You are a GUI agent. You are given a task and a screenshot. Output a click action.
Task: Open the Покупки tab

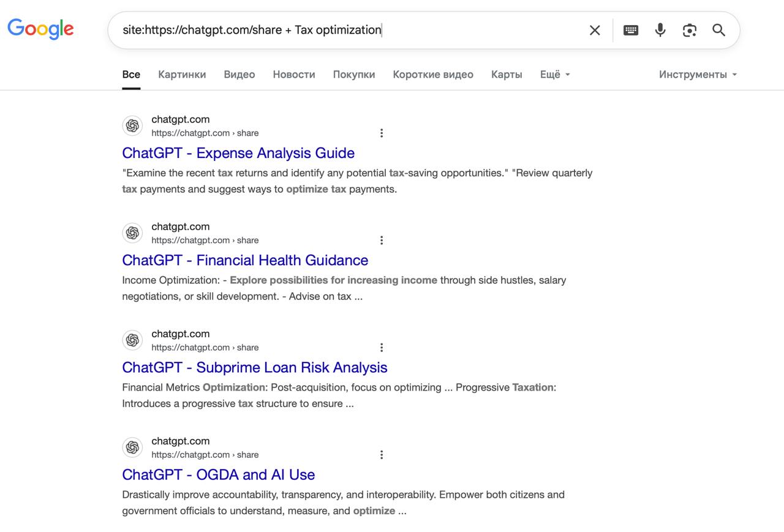pos(354,75)
